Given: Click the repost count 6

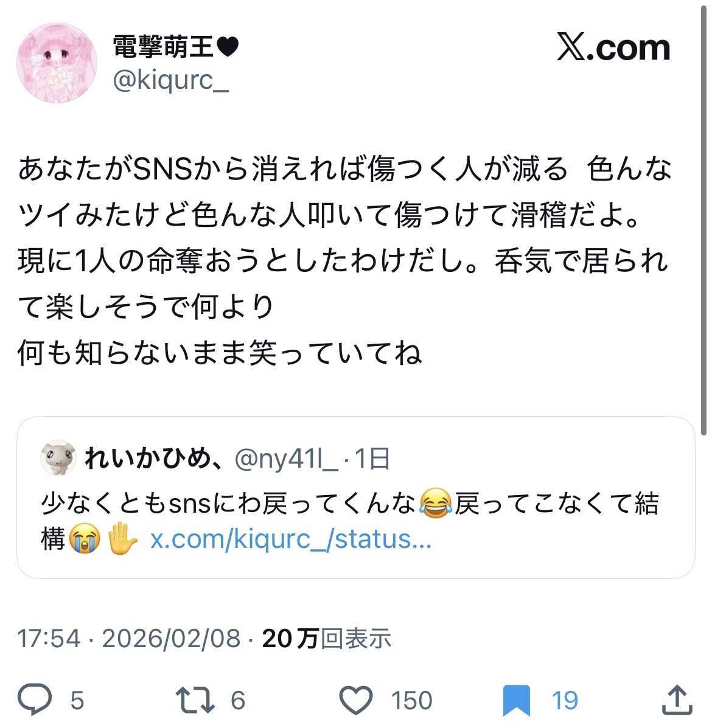Looking at the screenshot, I should (238, 700).
